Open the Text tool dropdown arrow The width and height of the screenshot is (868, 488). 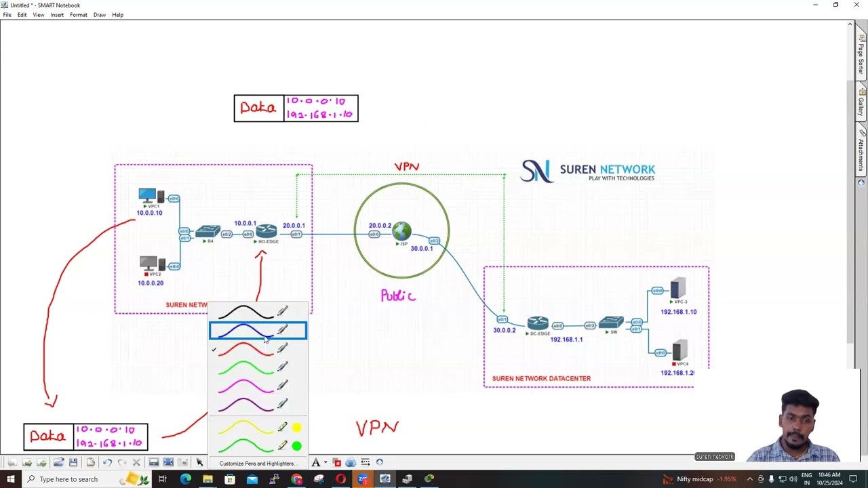325,462
